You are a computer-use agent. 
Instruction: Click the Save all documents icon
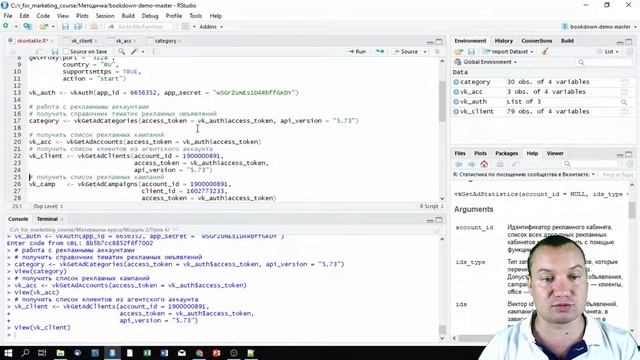click(x=78, y=27)
